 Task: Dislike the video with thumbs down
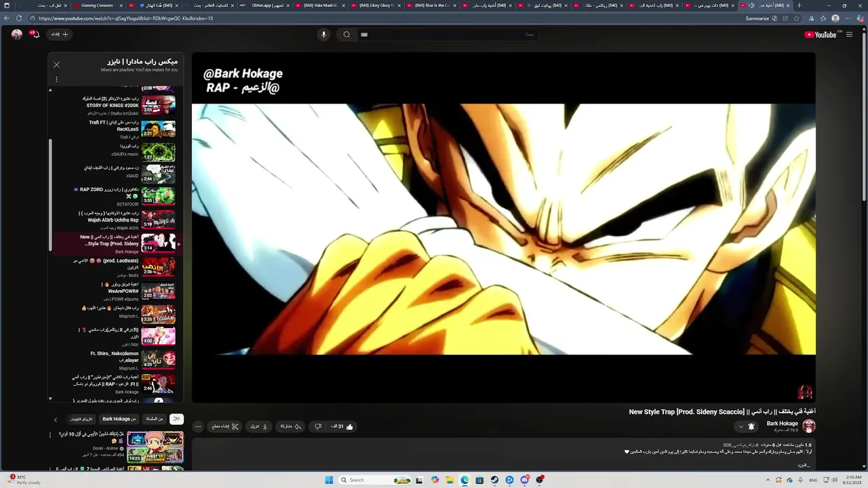tap(318, 426)
